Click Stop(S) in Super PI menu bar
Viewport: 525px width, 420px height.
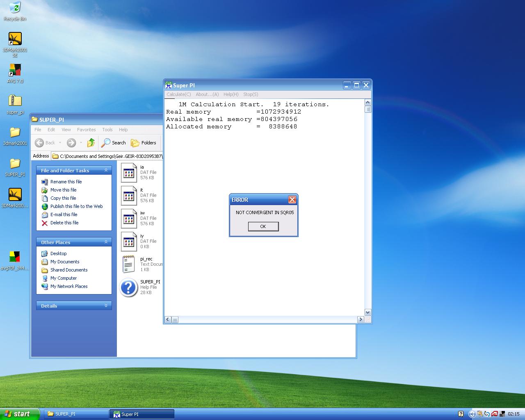(251, 94)
